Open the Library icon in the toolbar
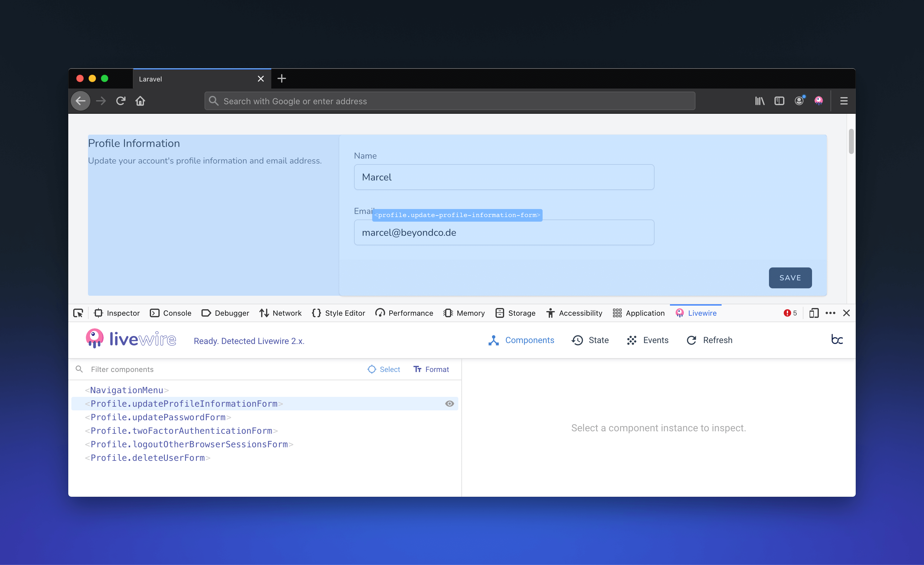The image size is (924, 565). pos(760,101)
